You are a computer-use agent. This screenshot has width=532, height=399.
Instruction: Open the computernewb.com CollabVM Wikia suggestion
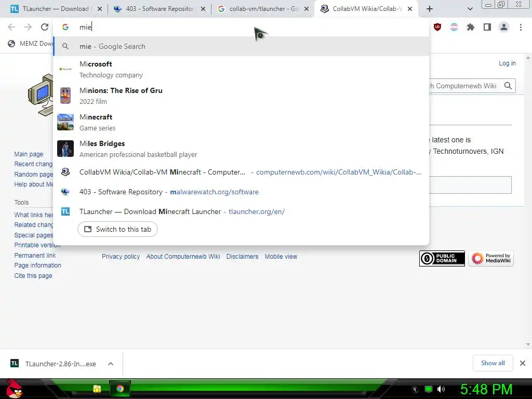pos(241,172)
